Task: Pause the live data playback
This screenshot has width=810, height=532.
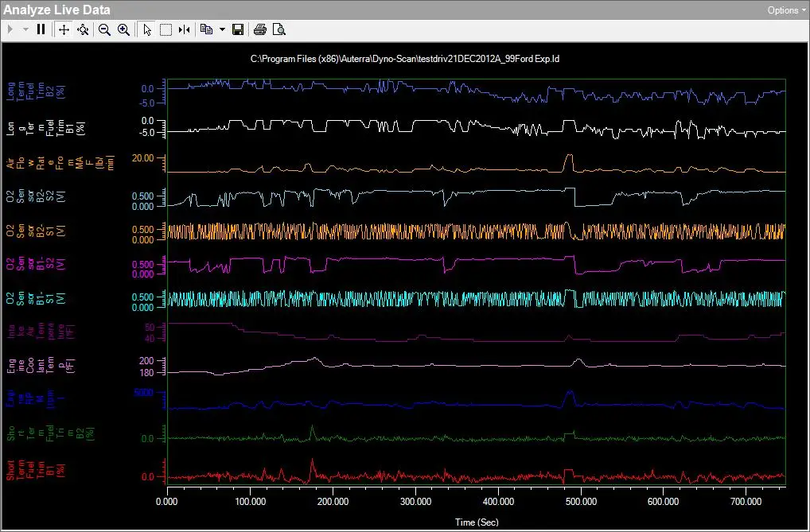Action: point(41,30)
